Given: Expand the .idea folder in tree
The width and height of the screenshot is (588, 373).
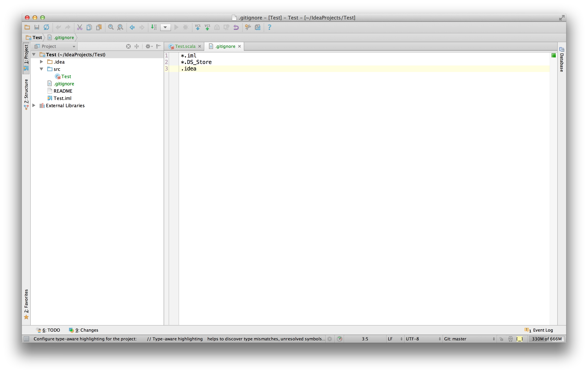Looking at the screenshot, I should point(42,62).
